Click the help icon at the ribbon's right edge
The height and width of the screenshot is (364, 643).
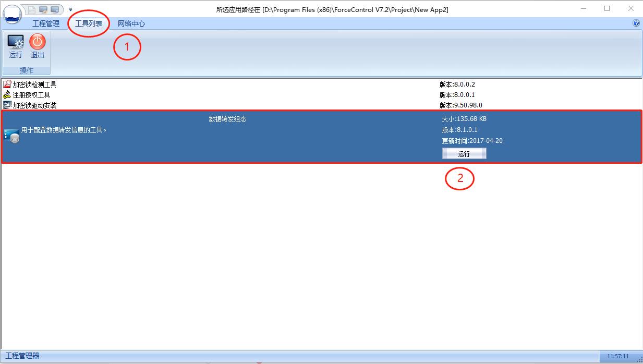pyautogui.click(x=636, y=23)
